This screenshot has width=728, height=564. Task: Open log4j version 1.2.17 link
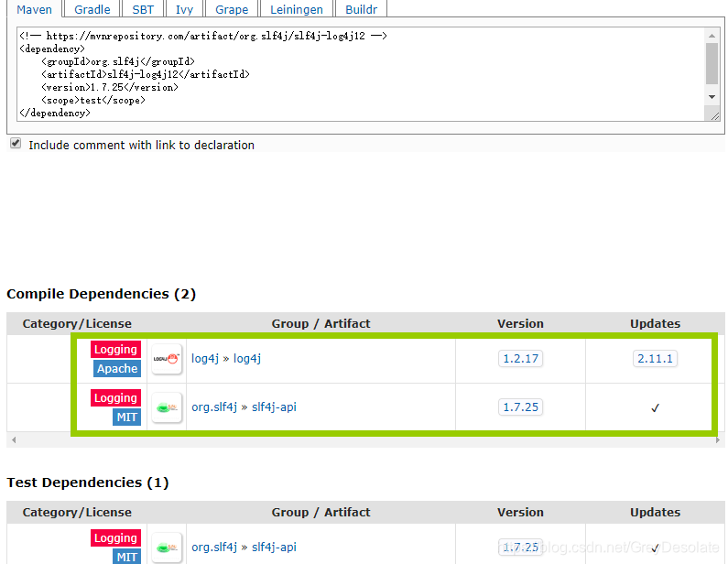[x=520, y=358]
